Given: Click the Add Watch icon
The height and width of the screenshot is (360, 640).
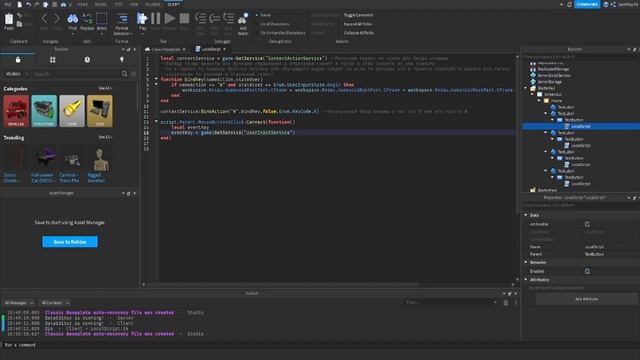Looking at the screenshot, I should tap(243, 19).
